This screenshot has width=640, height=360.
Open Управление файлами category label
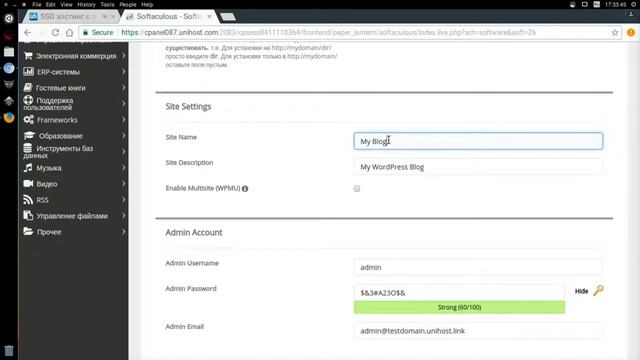[72, 216]
